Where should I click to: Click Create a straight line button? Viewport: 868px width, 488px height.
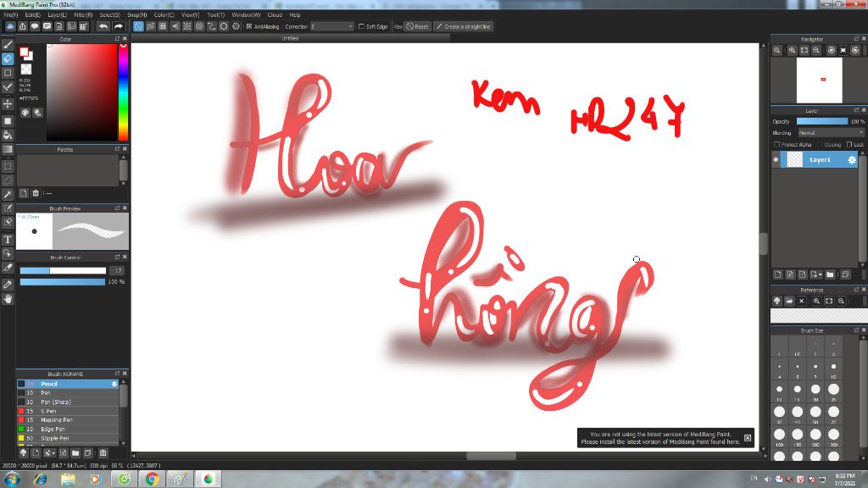pyautogui.click(x=464, y=26)
